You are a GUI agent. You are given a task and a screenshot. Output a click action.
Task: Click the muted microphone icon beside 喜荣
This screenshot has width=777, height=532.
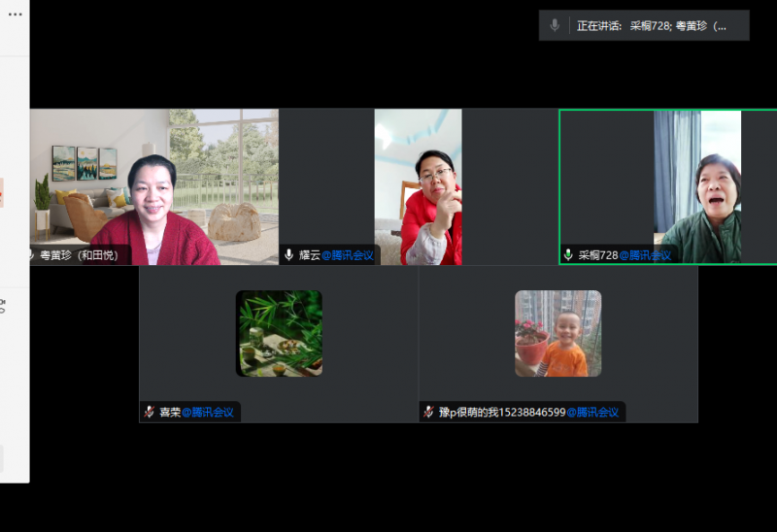(x=150, y=413)
